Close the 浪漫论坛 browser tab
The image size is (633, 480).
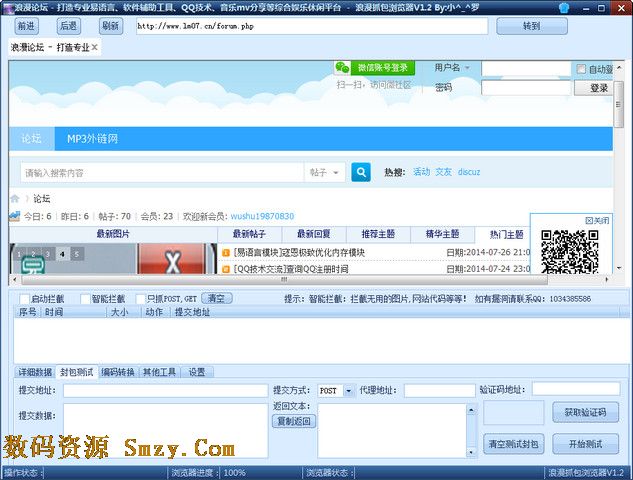coord(95,47)
